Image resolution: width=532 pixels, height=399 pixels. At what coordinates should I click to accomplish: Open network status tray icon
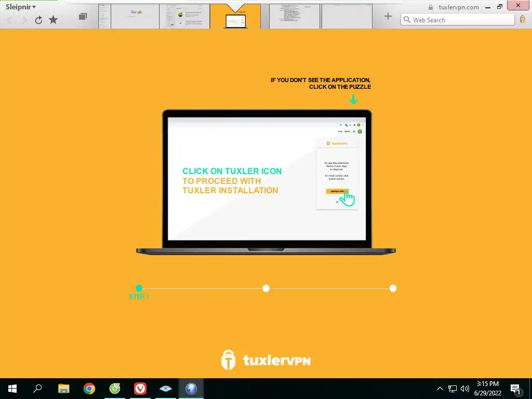[453, 389]
